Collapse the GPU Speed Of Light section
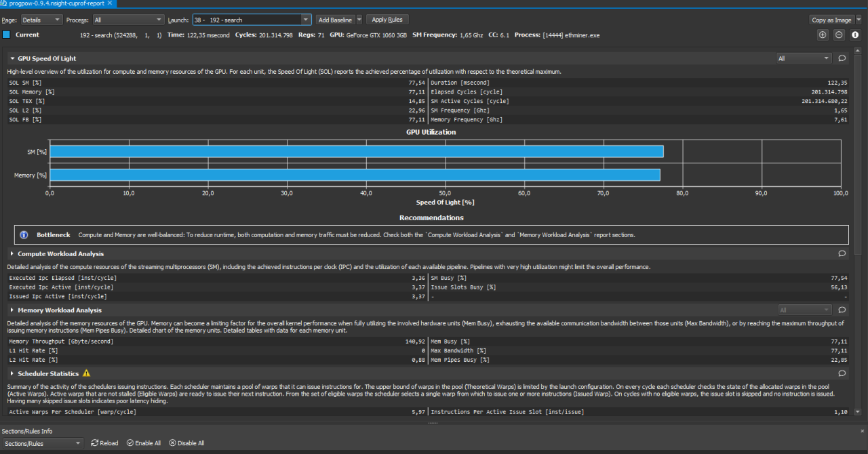Image resolution: width=868 pixels, height=454 pixels. (x=12, y=59)
